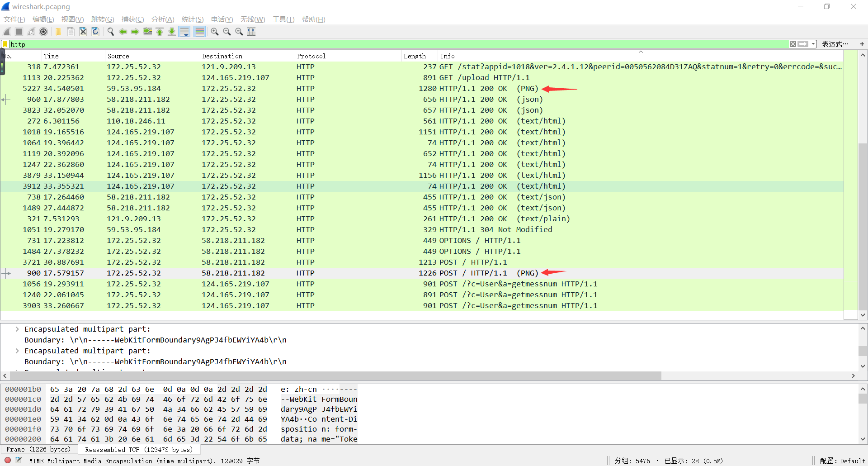Image resolution: width=868 pixels, height=466 pixels.
Task: Zoom out on the packet text
Action: [x=227, y=32]
